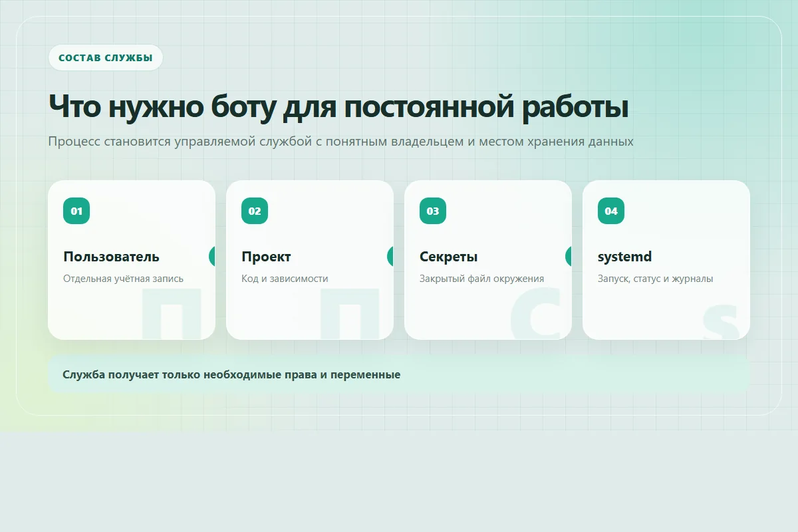Click the 'Пользователь' card title
This screenshot has height=532, width=798.
pos(111,257)
